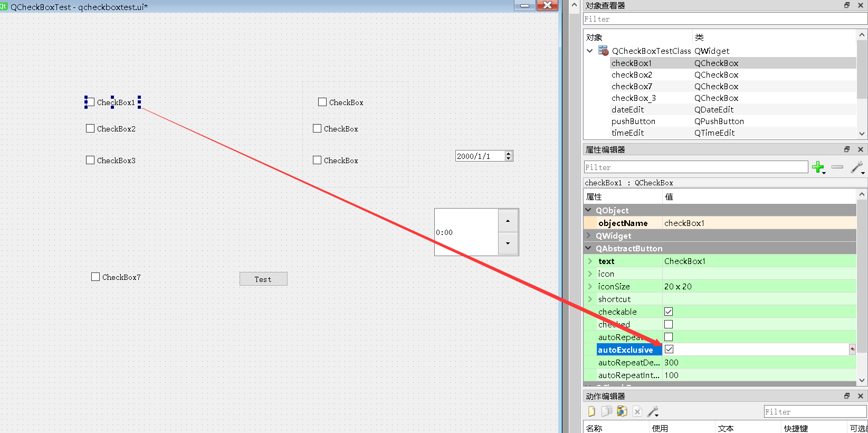Click the object inspector scrollbar down arrow
This screenshot has height=433, width=868.
click(862, 134)
